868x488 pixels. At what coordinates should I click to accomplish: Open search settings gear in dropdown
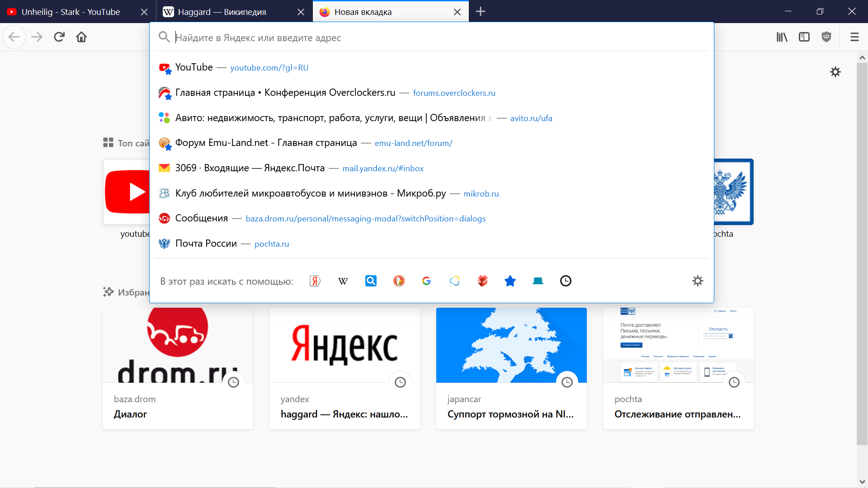click(698, 281)
